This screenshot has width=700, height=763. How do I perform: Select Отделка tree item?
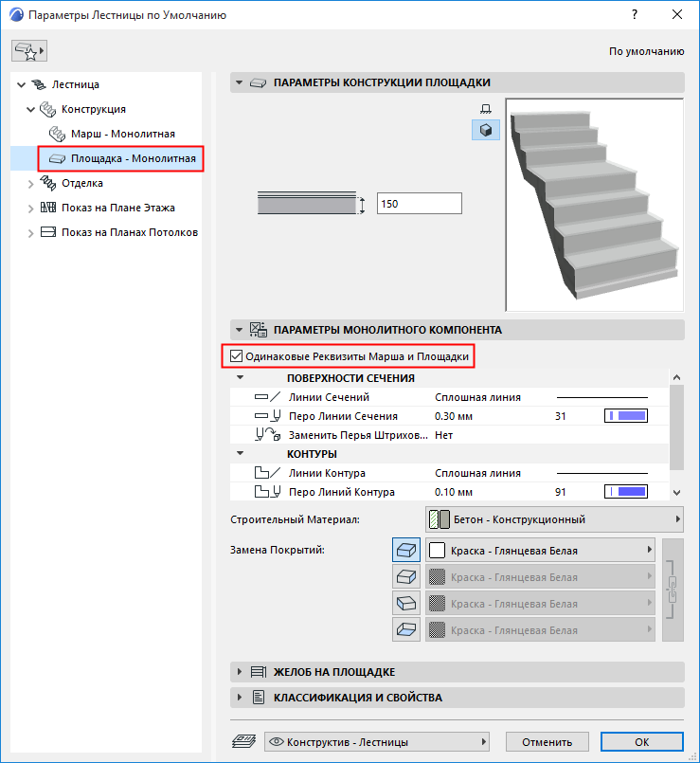[82, 183]
